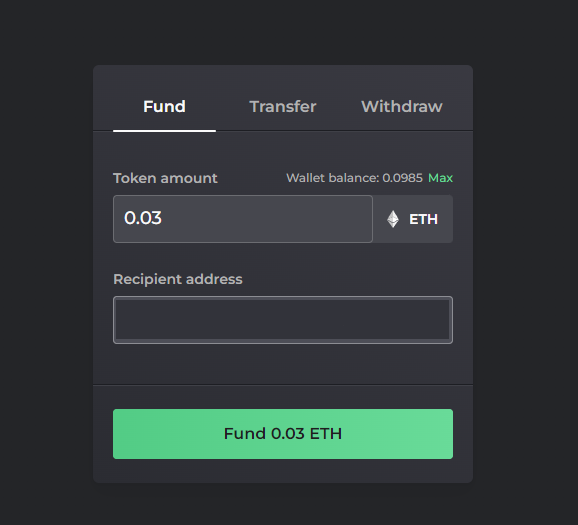Image resolution: width=578 pixels, height=525 pixels.
Task: Click the word ETH on the green button
Action: [x=326, y=434]
